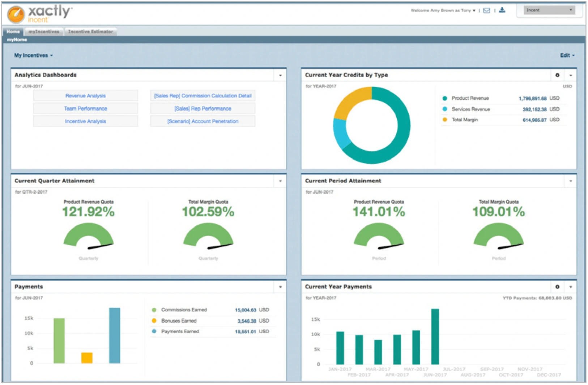Expand the My Incentives dropdown
This screenshot has height=385, width=588.
33,55
